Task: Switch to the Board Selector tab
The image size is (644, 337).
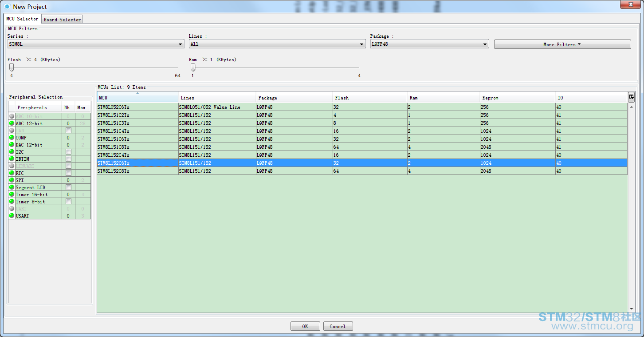Action: (62, 20)
